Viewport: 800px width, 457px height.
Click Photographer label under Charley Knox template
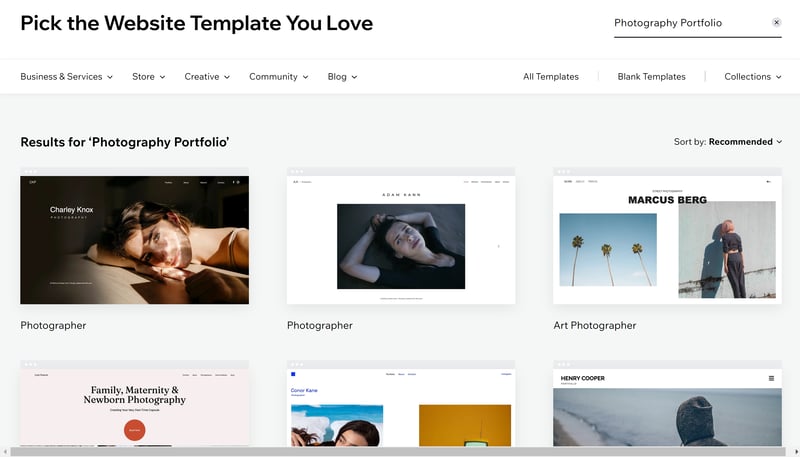[x=53, y=325]
